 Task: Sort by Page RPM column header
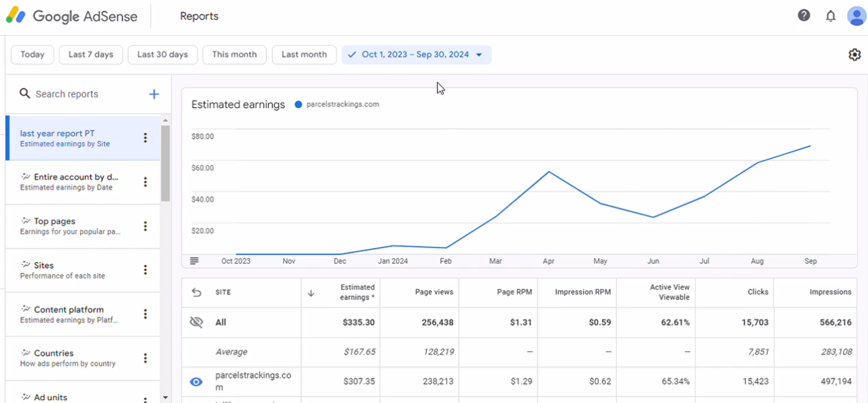click(514, 292)
